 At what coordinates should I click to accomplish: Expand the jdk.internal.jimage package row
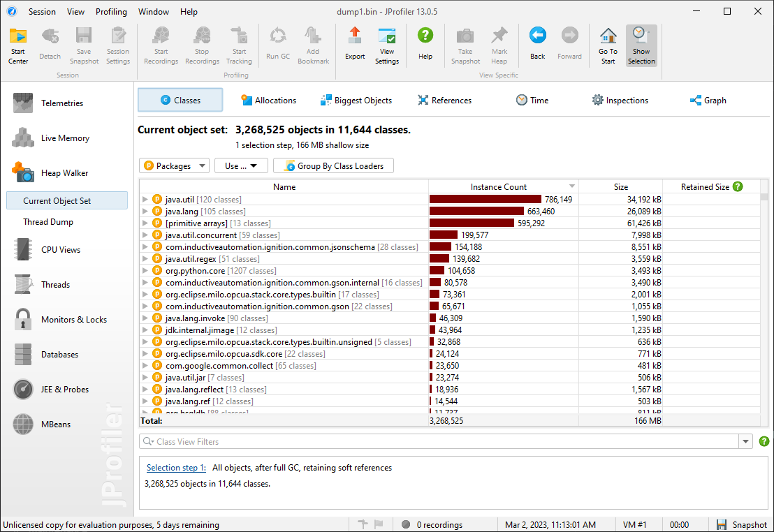(145, 330)
